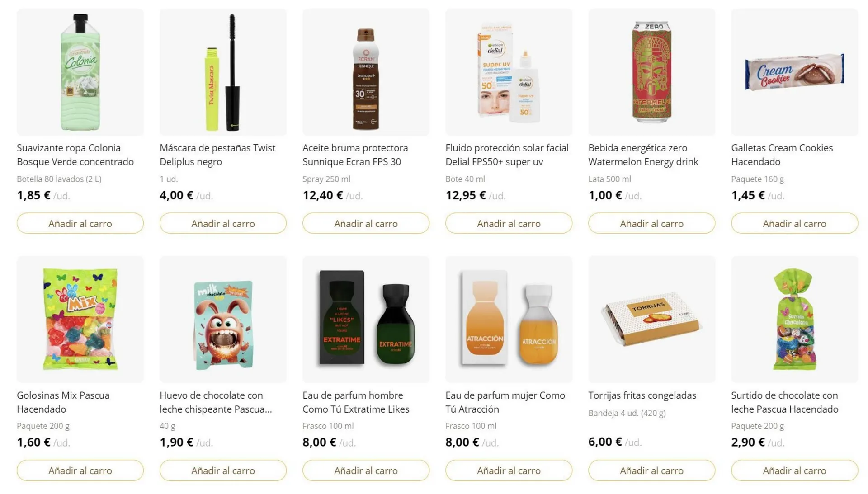Viewport: 868px width, 494px height.
Task: Add Eau de parfum Atracción to cart
Action: point(509,470)
